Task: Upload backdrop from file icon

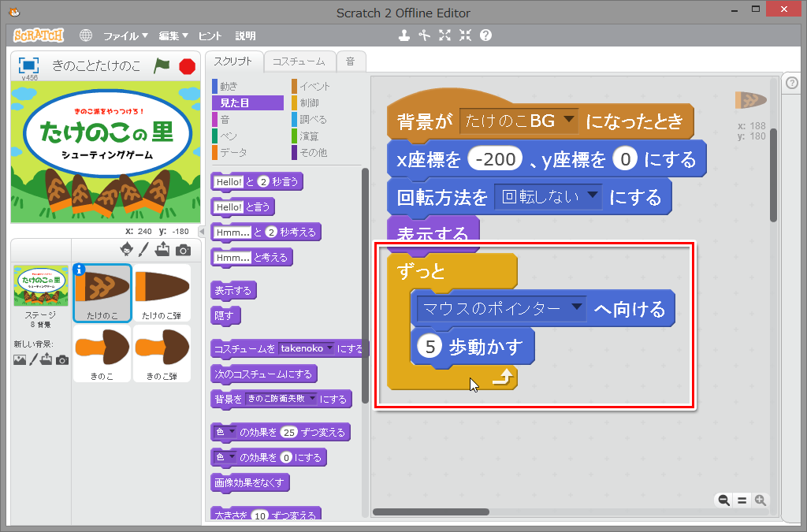Action: point(46,359)
